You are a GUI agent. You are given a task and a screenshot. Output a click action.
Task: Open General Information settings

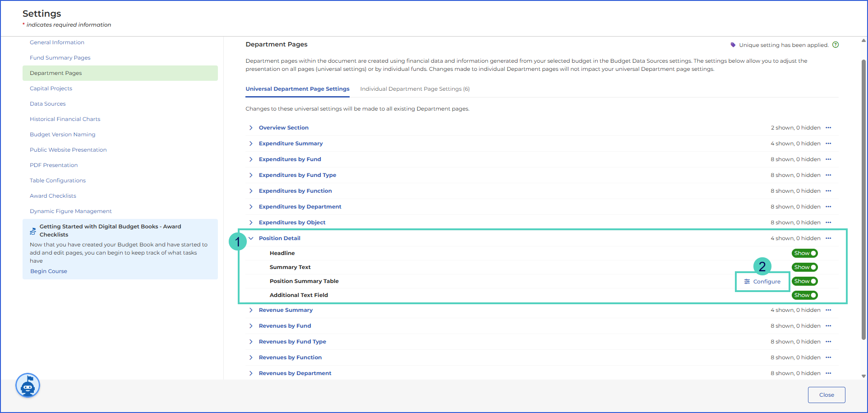click(57, 42)
